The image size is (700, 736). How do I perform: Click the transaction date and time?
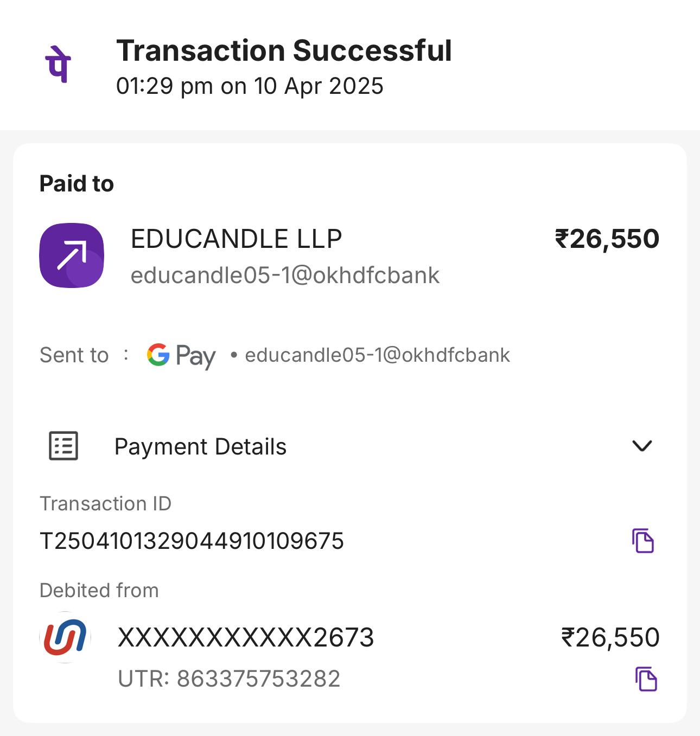(x=250, y=86)
